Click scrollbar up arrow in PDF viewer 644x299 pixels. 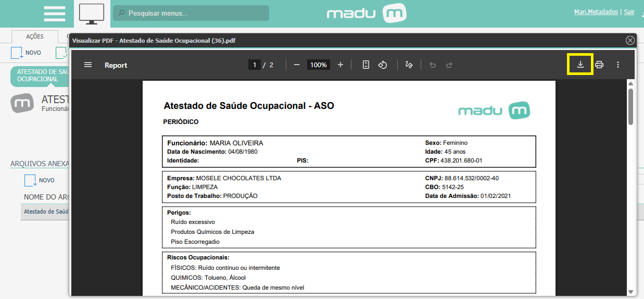pos(630,83)
